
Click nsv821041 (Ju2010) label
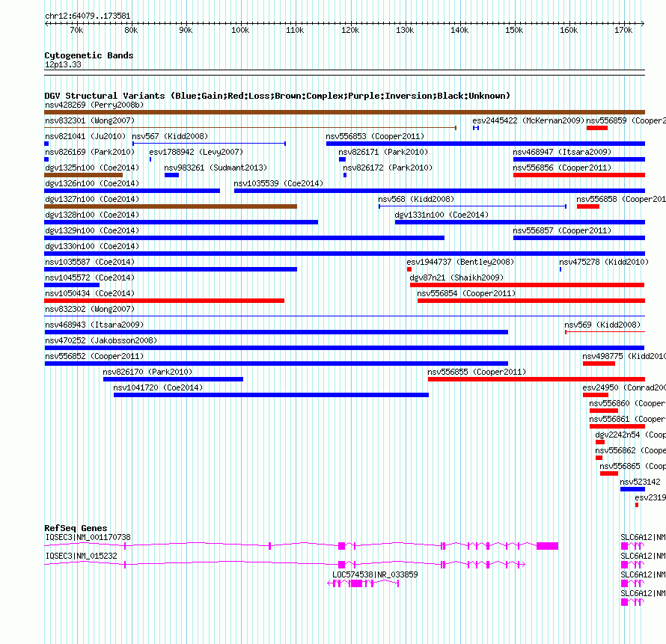point(85,136)
